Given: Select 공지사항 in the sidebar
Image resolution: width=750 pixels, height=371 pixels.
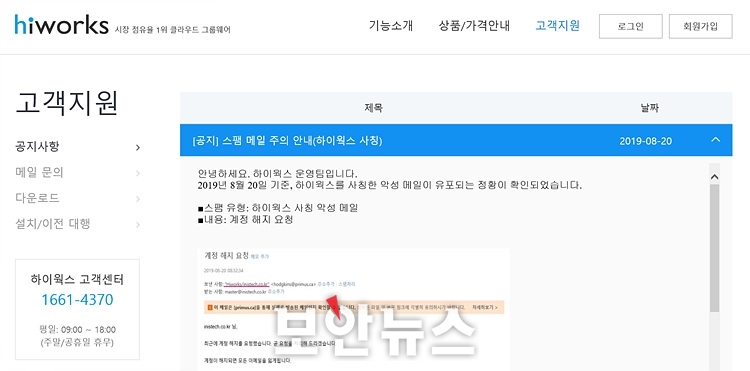Looking at the screenshot, I should (37, 147).
